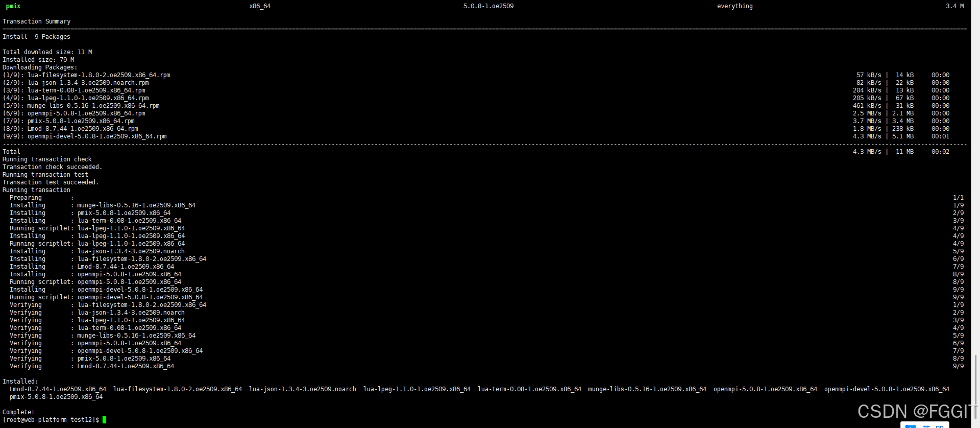Image resolution: width=980 pixels, height=428 pixels.
Task: Click the '57 kB/s' download speed value
Action: (869, 75)
